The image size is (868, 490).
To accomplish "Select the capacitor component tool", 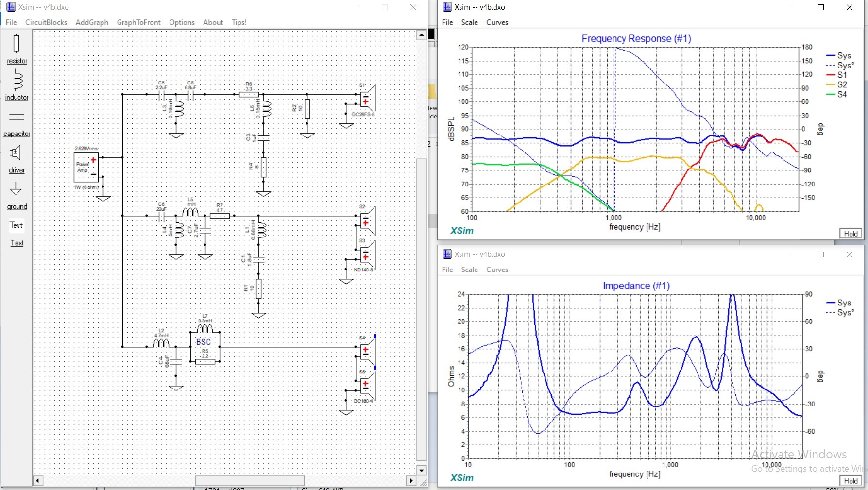I will [x=17, y=121].
